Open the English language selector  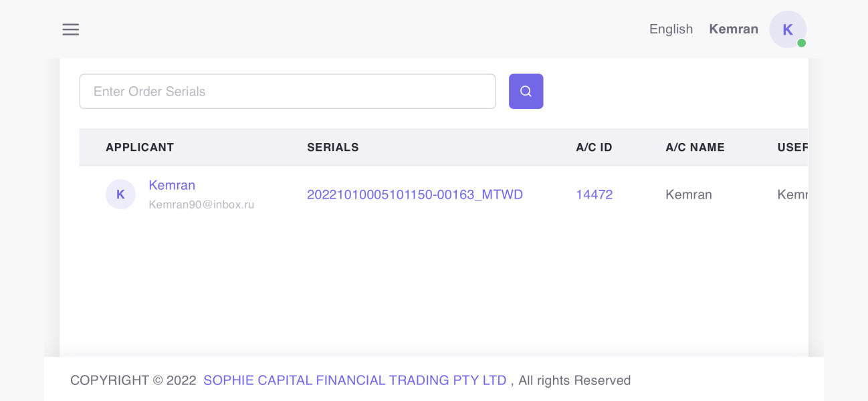click(671, 29)
